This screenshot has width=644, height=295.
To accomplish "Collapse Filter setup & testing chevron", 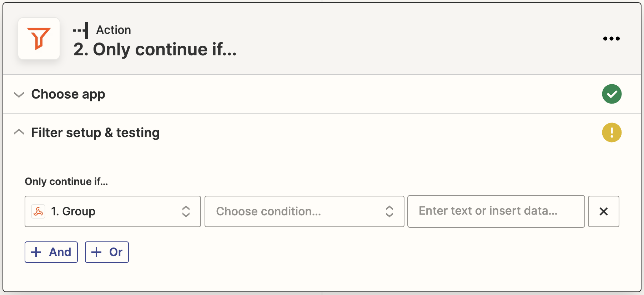I will click(x=19, y=132).
